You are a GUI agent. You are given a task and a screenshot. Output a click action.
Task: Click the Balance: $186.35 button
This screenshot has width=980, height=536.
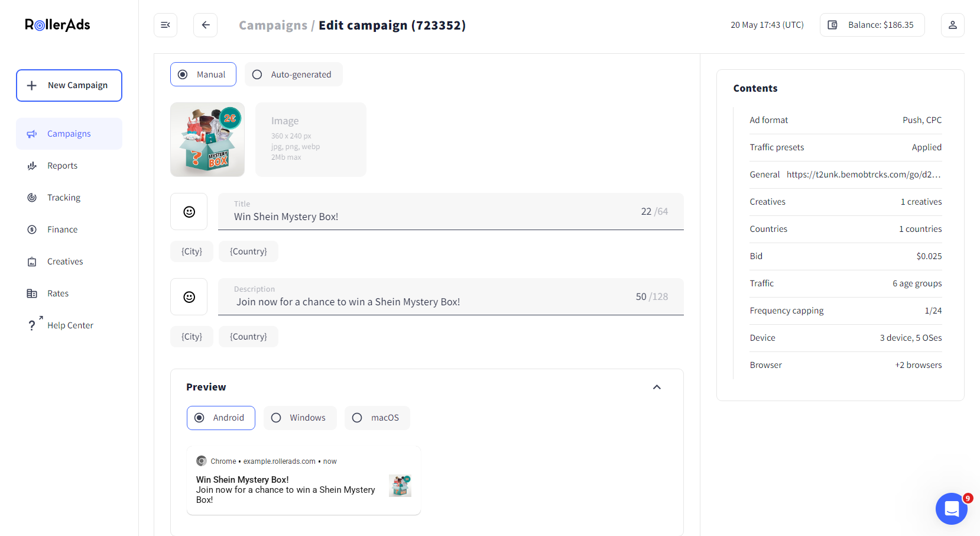tap(872, 25)
